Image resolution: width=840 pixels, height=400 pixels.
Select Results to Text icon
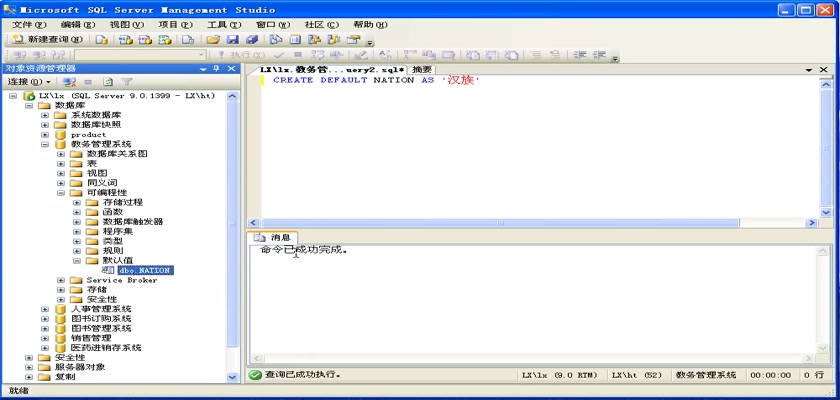[472, 55]
